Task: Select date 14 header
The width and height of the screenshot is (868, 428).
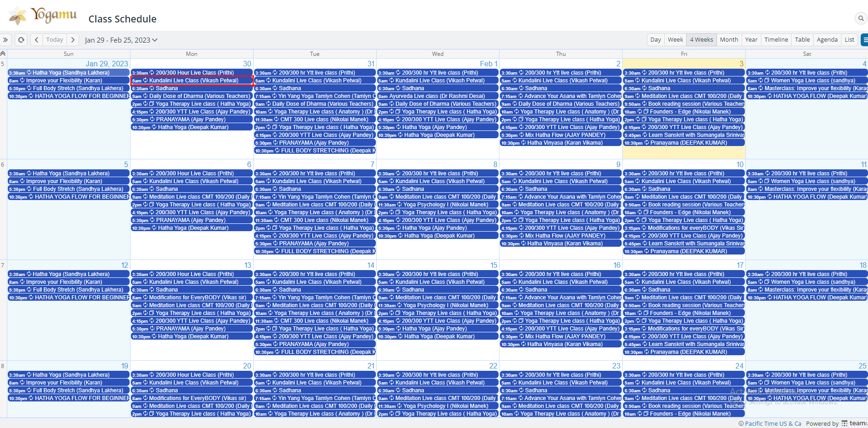Action: click(370, 265)
